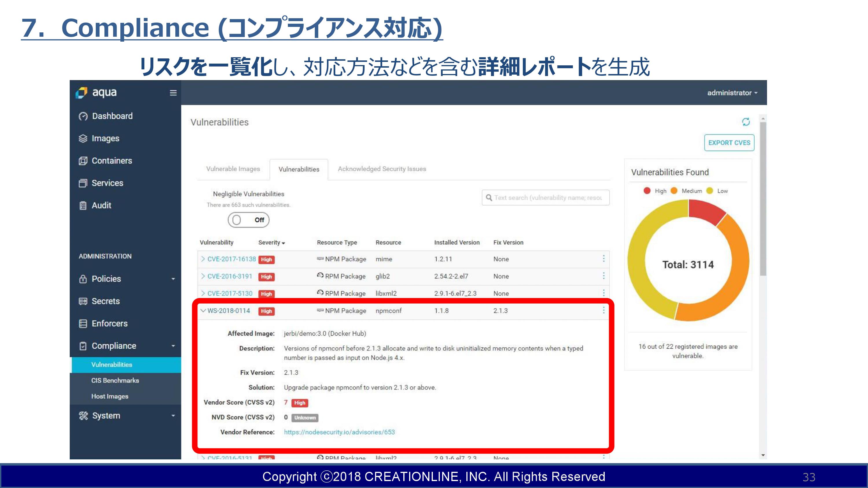Expand the System submenu arrow
This screenshot has height=488, width=868.
tap(173, 416)
